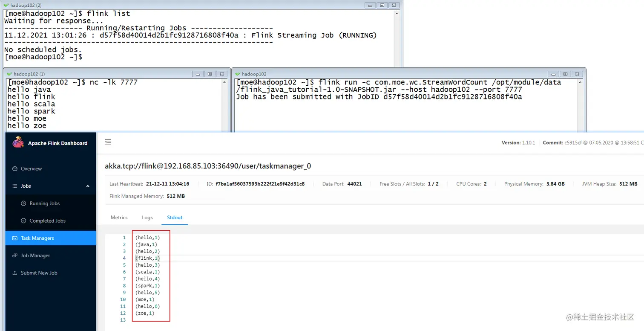The height and width of the screenshot is (331, 644).
Task: Click 'No scheduled jobs.' in flink list terminal
Action: (43, 49)
